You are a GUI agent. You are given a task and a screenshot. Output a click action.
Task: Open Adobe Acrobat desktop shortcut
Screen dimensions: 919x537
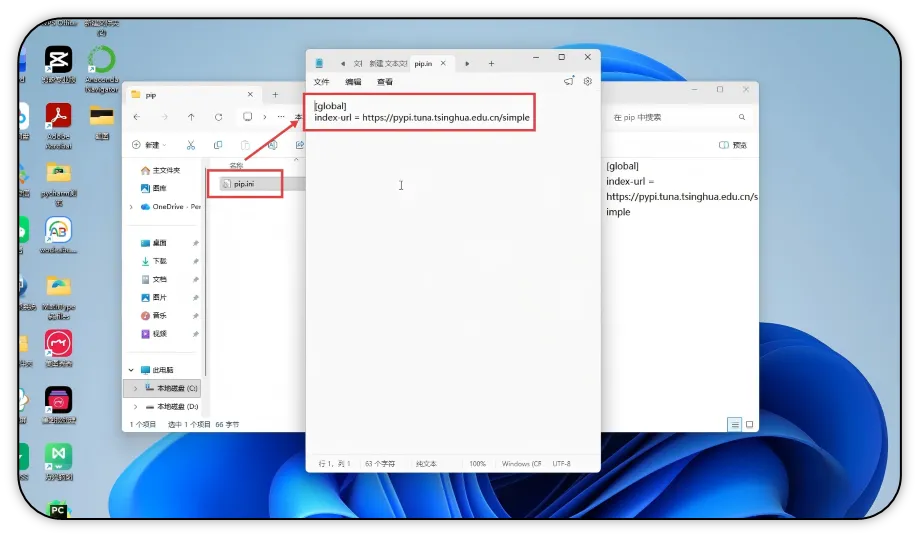pos(59,126)
